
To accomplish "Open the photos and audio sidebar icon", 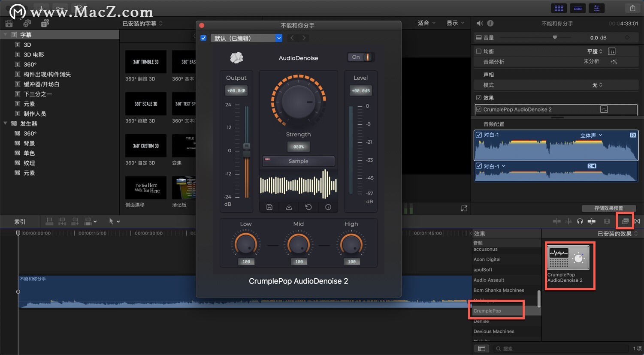I will pos(27,24).
